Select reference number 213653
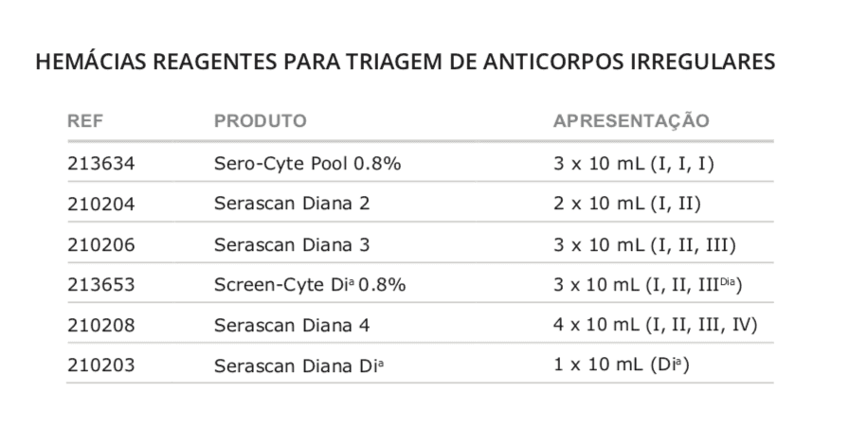This screenshot has height=445, width=868. point(101,284)
